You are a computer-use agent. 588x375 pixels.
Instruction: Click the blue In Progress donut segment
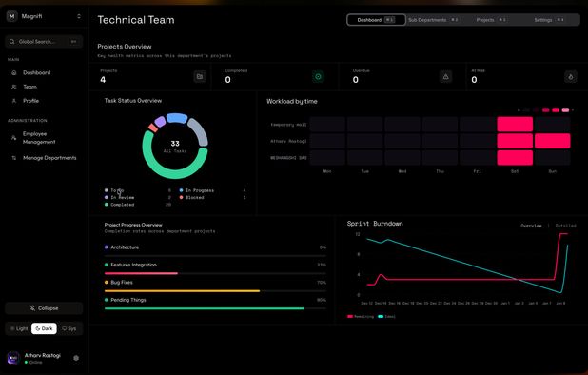177,118
